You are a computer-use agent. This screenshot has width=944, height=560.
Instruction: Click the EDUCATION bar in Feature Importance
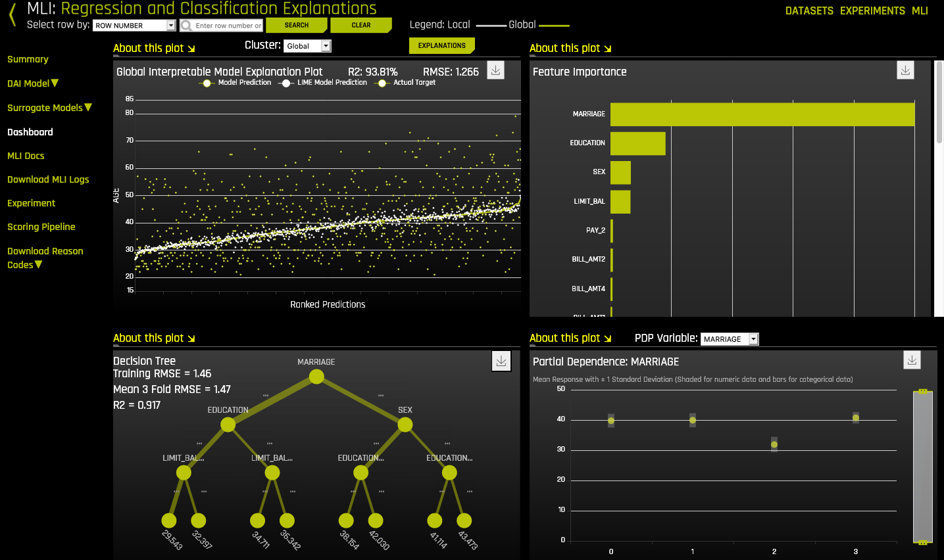pos(638,143)
